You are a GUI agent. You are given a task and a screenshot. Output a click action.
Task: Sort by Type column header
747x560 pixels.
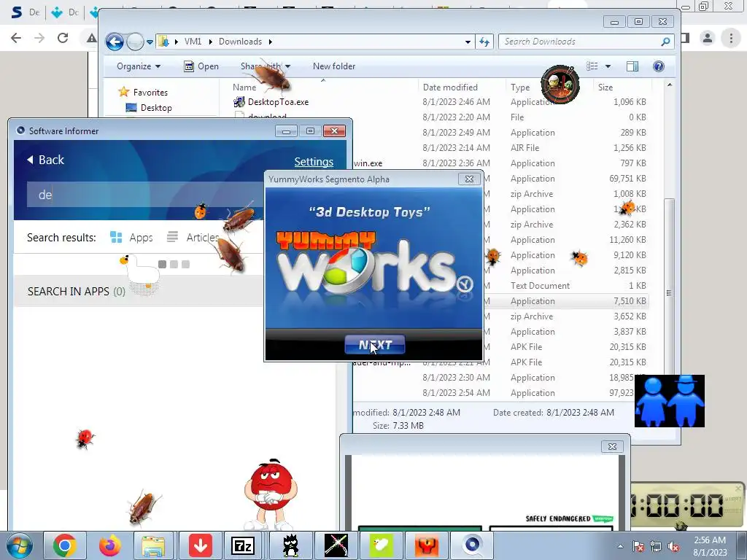click(520, 87)
